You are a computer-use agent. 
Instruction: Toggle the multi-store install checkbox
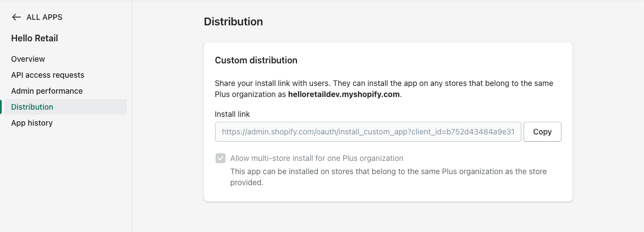pyautogui.click(x=221, y=158)
